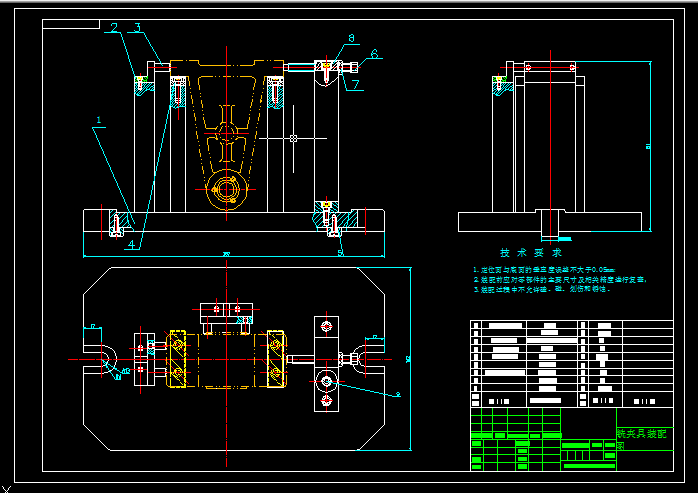Select the 技术要求 heading text
Screen dimensions: 698x493
[x=531, y=253]
